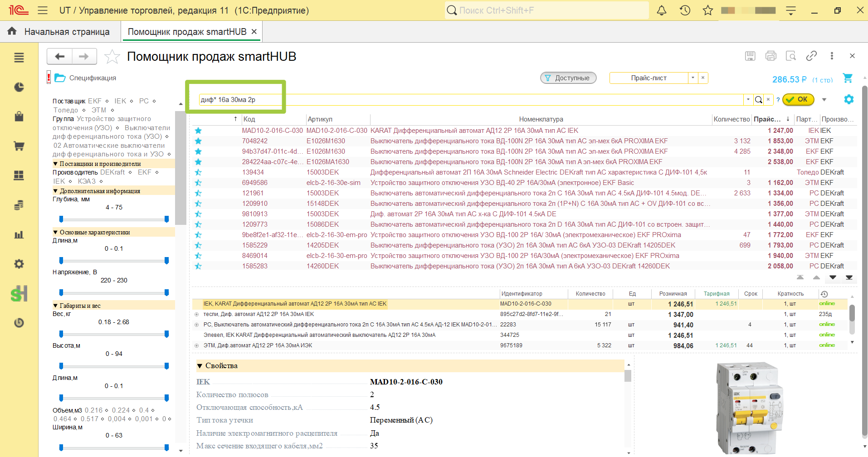Open the sidebar sections list icon
Image resolution: width=868 pixels, height=457 pixels.
(x=19, y=58)
